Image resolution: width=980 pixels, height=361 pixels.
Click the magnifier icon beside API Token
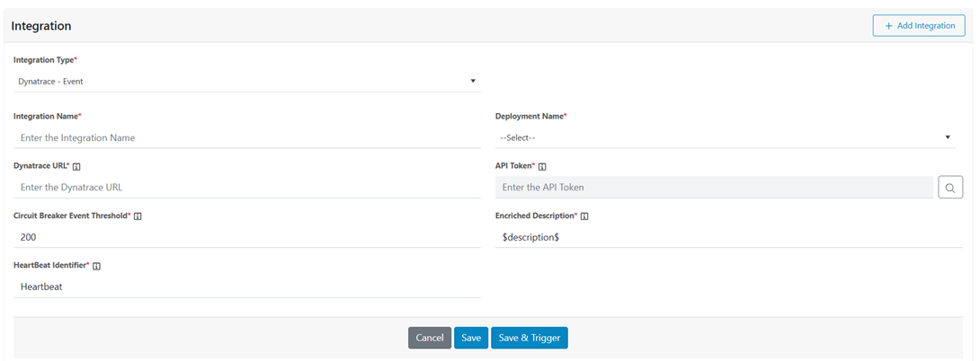[x=950, y=187]
